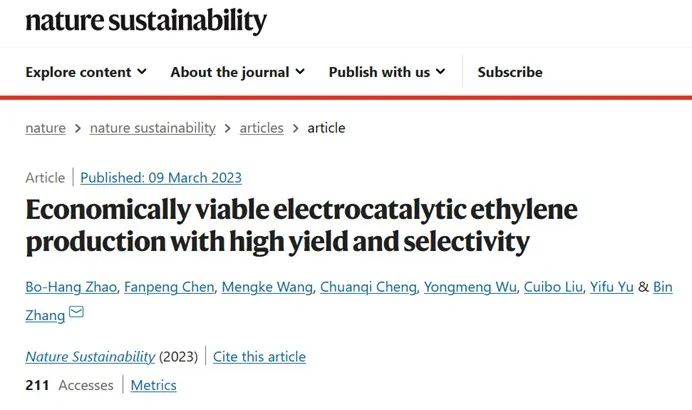Image resolution: width=692 pixels, height=410 pixels.
Task: Go to the nature breadcrumb link
Action: click(x=45, y=128)
